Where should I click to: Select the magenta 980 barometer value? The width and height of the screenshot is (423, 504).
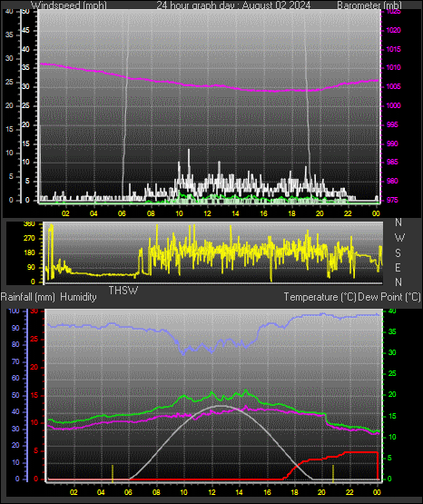392,182
